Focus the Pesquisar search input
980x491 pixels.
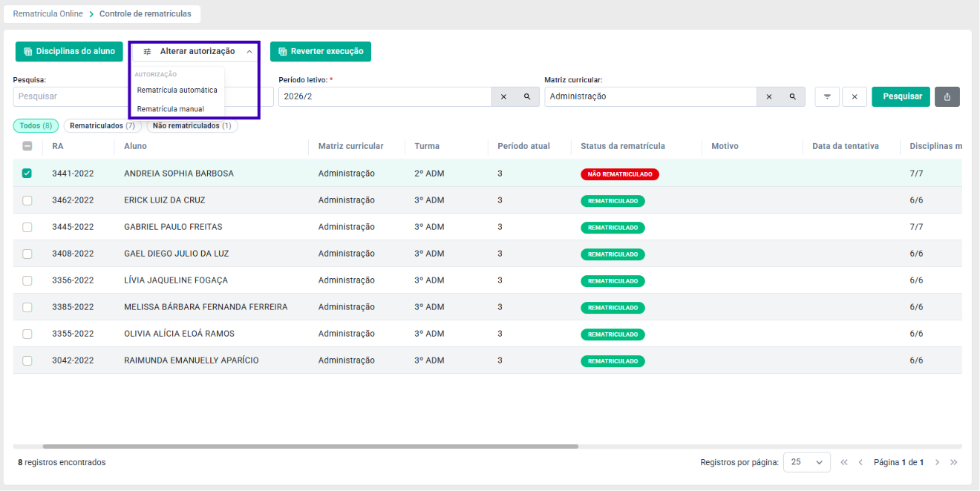click(71, 96)
